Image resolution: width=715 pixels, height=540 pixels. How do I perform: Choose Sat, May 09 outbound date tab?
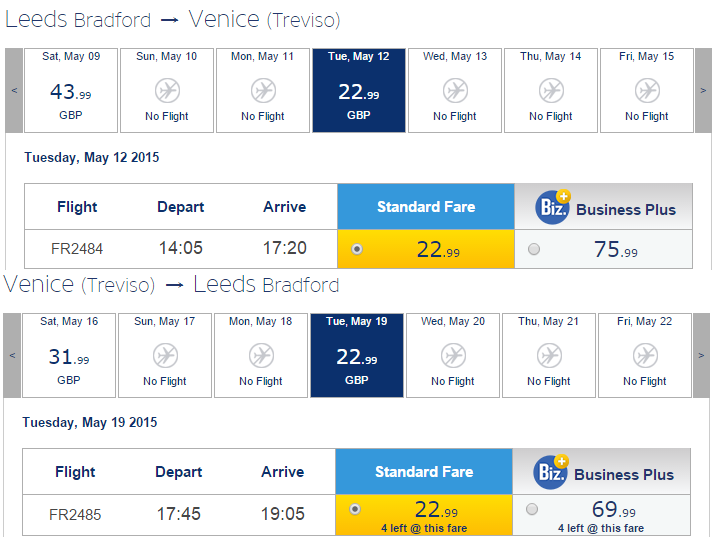point(71,90)
